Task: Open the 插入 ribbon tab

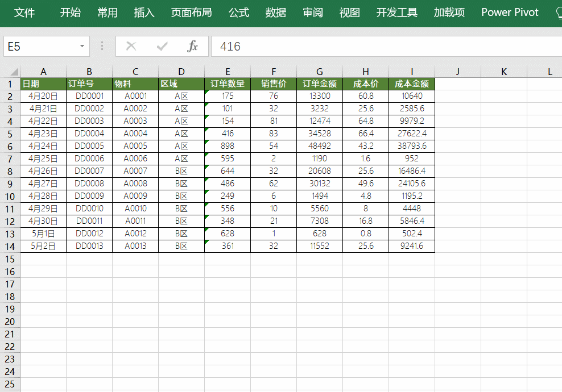Action: (x=144, y=12)
